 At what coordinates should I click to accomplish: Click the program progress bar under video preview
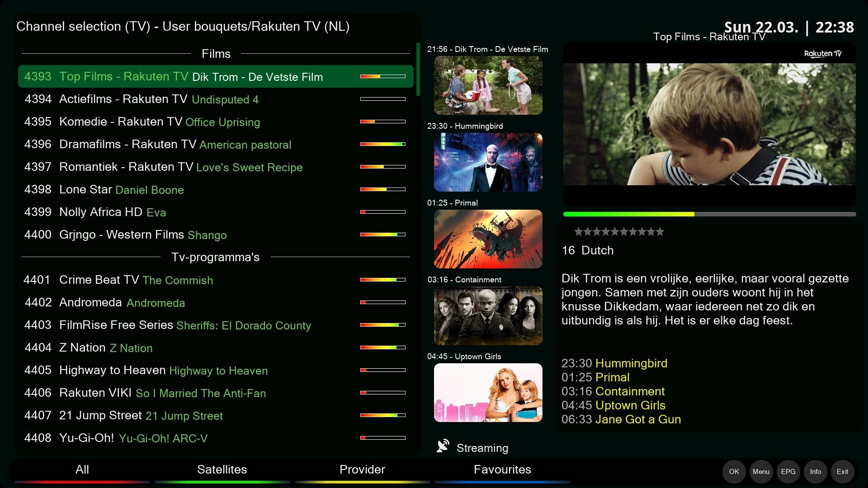(x=709, y=214)
